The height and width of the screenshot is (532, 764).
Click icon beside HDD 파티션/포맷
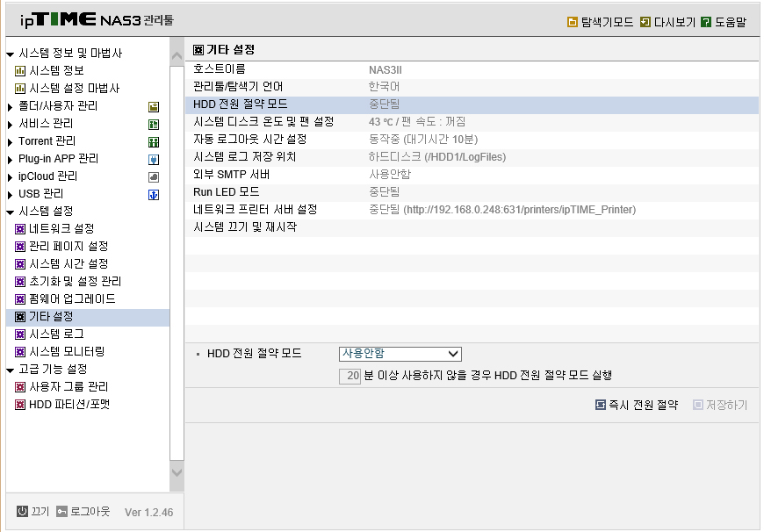coord(20,405)
